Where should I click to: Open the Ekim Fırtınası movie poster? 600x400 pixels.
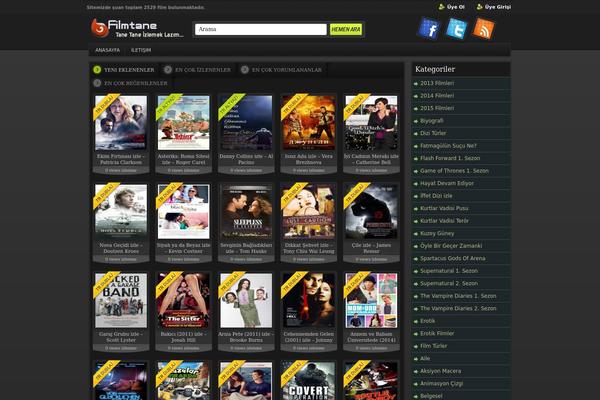[x=121, y=122]
